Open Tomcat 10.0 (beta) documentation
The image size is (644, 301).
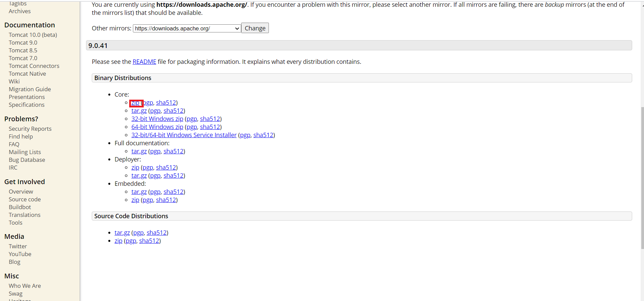tap(33, 35)
